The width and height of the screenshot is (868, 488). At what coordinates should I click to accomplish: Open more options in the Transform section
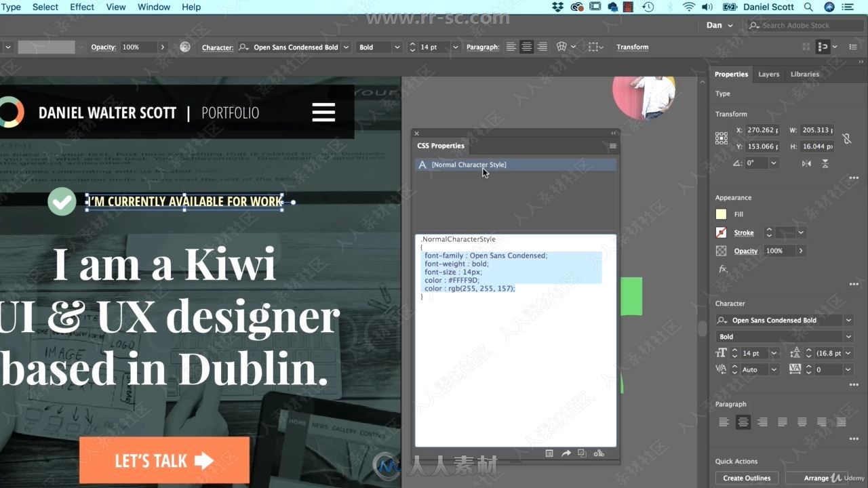click(x=854, y=179)
